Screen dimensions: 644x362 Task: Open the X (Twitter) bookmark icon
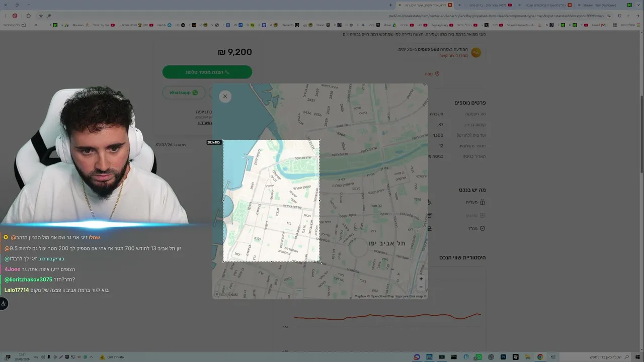486,25
